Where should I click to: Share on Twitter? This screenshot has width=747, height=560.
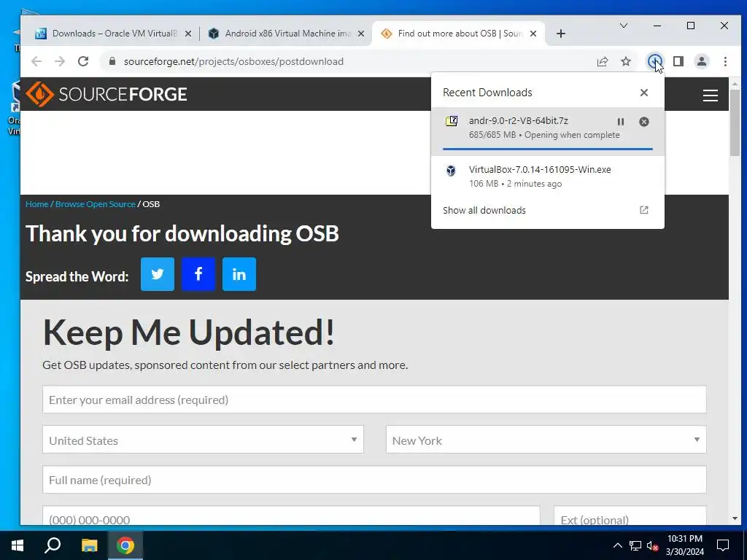coord(158,274)
